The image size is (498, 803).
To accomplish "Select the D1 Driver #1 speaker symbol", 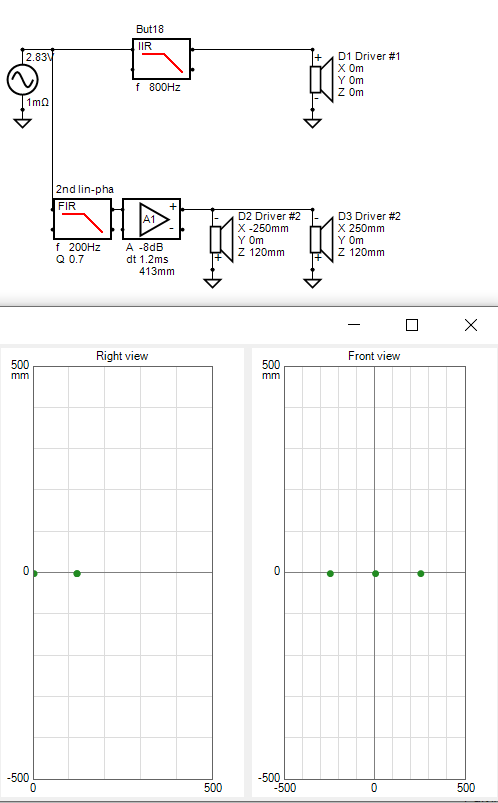I will (x=321, y=79).
